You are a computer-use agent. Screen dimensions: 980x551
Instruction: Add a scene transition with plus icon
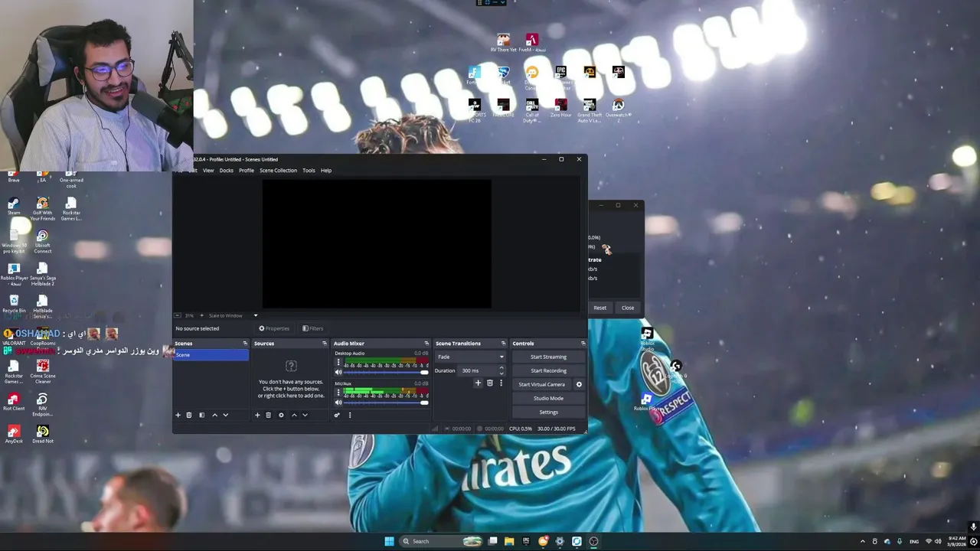(478, 383)
